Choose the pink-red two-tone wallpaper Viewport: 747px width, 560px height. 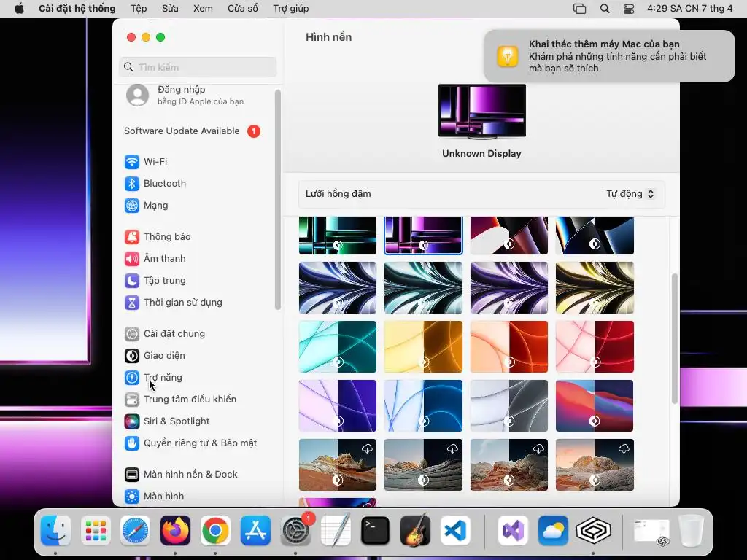click(595, 346)
